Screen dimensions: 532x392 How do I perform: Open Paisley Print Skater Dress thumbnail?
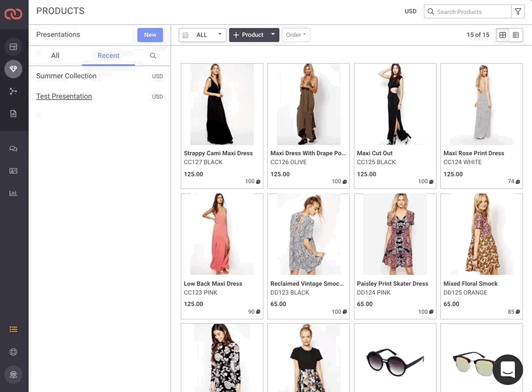(395, 234)
